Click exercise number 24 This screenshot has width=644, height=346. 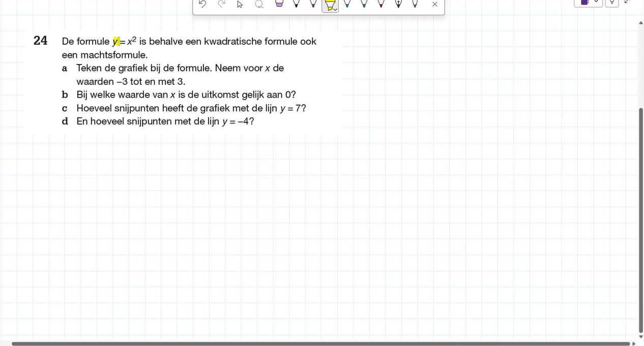click(x=41, y=41)
